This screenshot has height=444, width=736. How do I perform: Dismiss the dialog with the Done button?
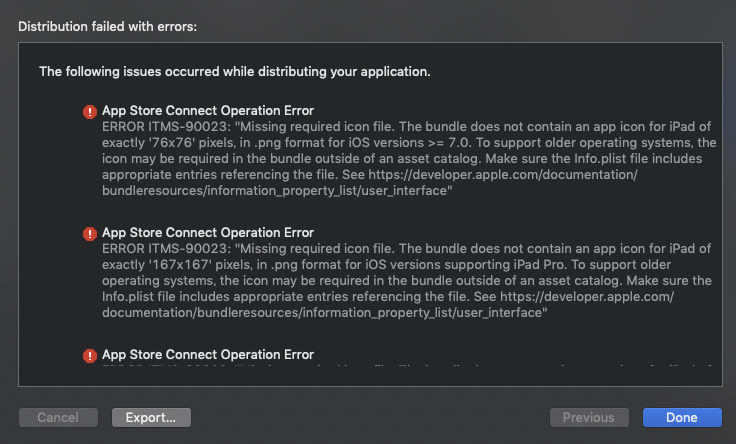pyautogui.click(x=682, y=417)
